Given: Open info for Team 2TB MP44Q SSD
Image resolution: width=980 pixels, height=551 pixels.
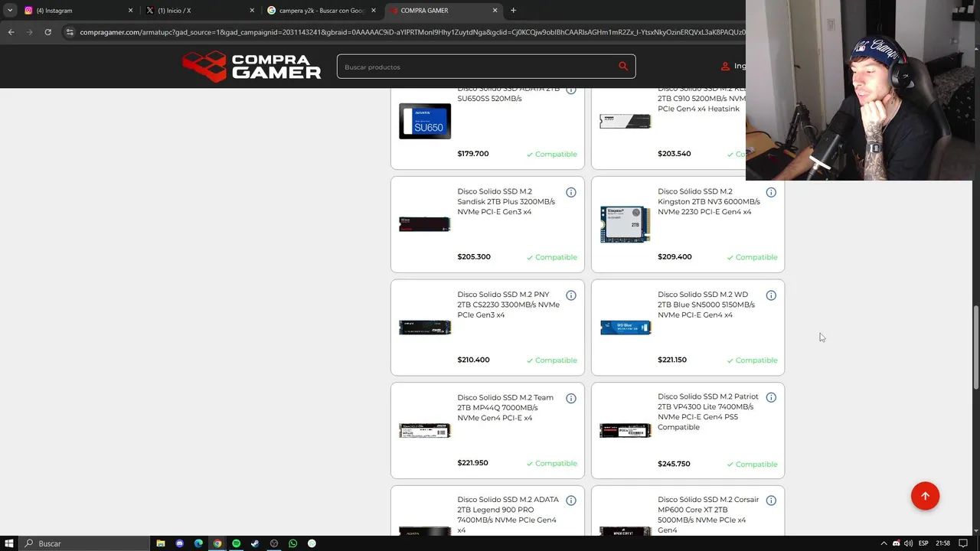Looking at the screenshot, I should tap(570, 399).
